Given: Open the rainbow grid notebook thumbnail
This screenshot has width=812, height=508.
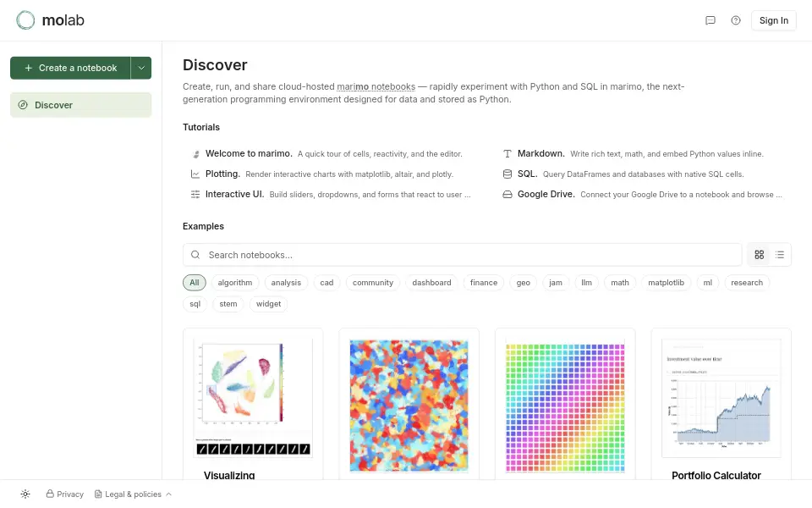Looking at the screenshot, I should [565, 407].
